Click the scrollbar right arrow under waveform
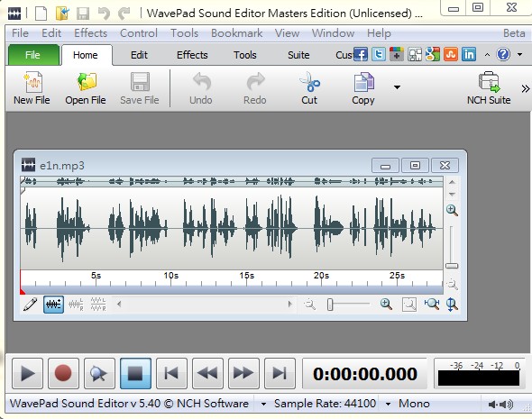The height and width of the screenshot is (419, 532). tap(289, 304)
